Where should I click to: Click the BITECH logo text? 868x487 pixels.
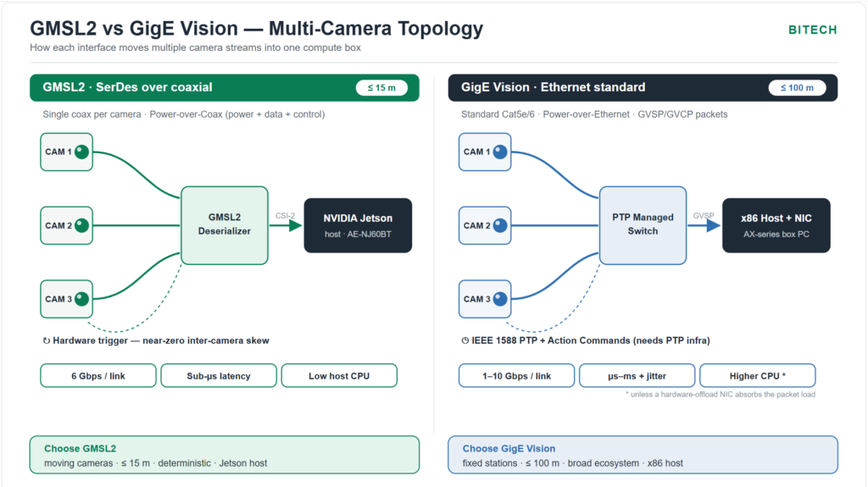[812, 30]
